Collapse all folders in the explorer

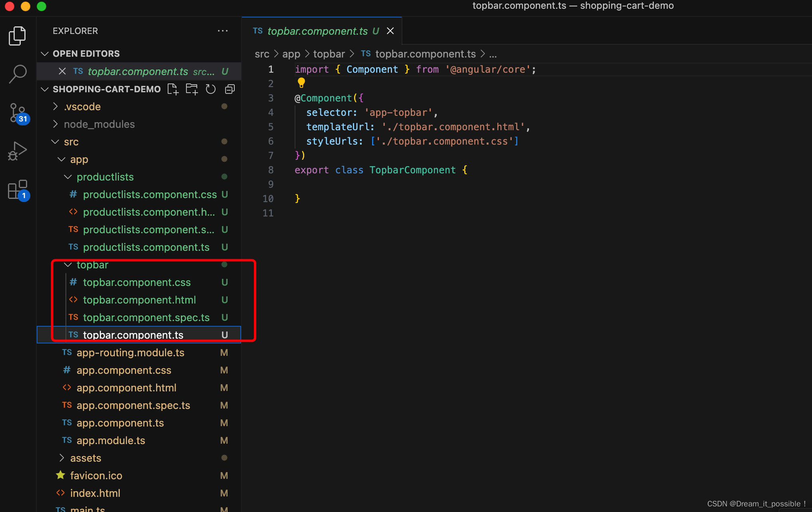(x=230, y=89)
